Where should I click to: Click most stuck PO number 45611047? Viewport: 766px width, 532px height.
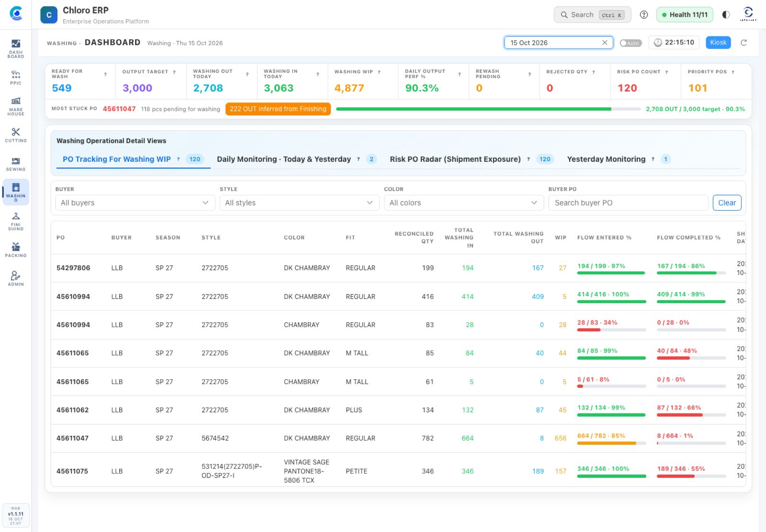[119, 109]
